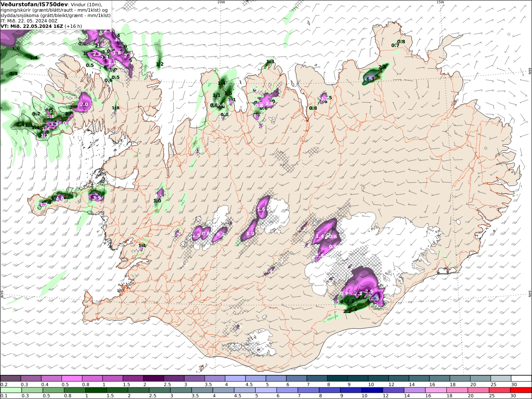Click the 'Vindur (10m)' header text
The image size is (532, 399).
[x=86, y=5]
